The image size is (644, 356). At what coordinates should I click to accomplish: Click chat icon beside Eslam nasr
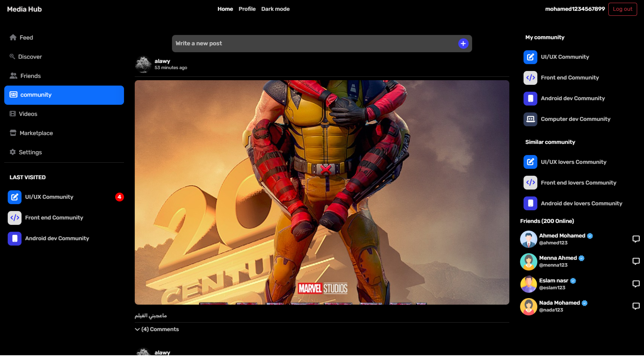tap(636, 284)
